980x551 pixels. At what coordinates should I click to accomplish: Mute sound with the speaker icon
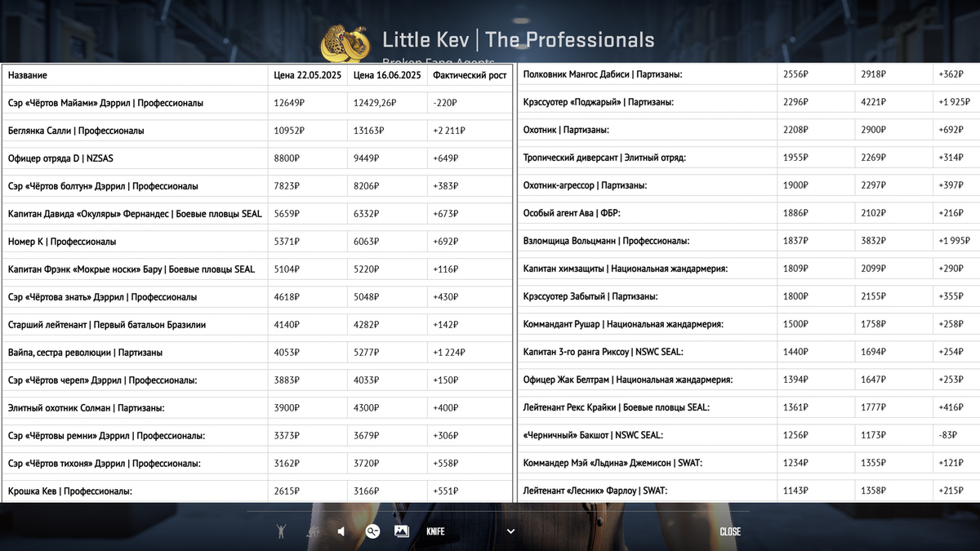[x=341, y=531]
